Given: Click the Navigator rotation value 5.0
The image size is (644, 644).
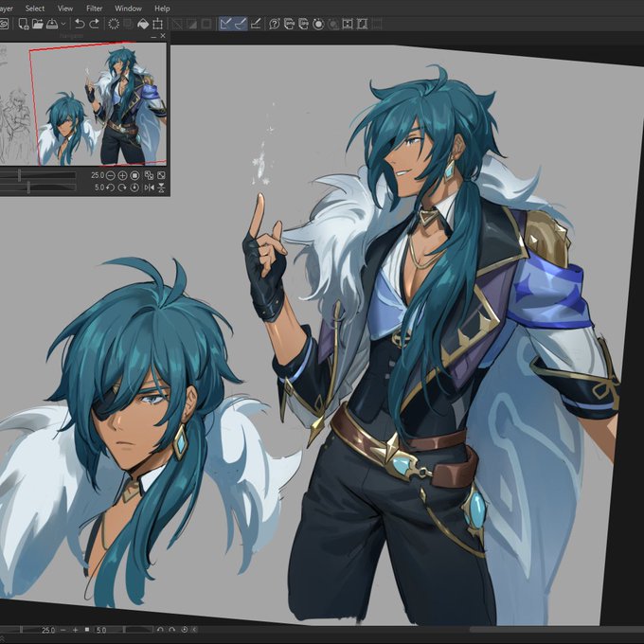Looking at the screenshot, I should 99,188.
